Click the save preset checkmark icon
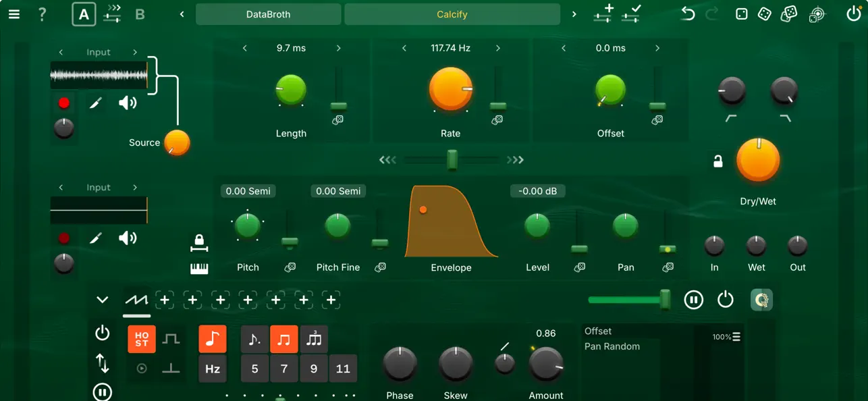The height and width of the screenshot is (401, 868). pos(631,14)
